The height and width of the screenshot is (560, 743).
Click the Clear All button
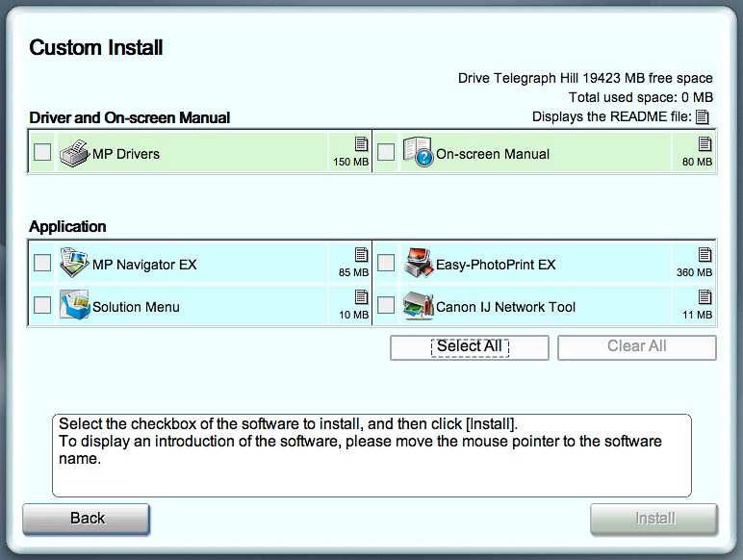coord(636,346)
